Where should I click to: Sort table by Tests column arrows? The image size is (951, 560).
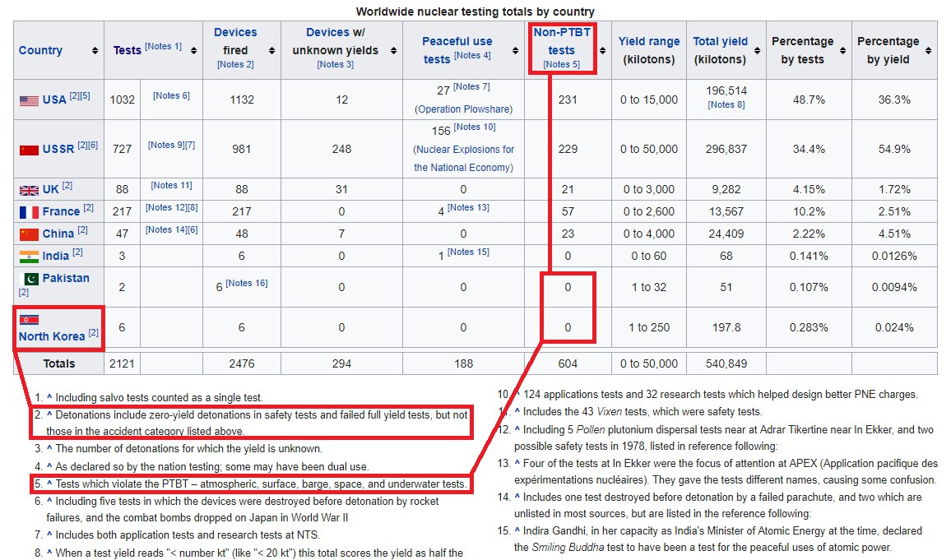[193, 51]
